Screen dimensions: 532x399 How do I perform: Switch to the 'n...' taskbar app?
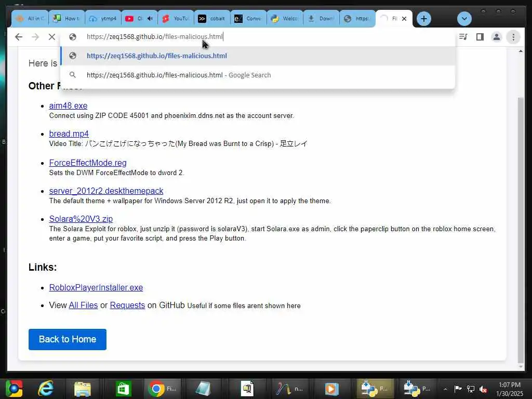[x=289, y=389]
